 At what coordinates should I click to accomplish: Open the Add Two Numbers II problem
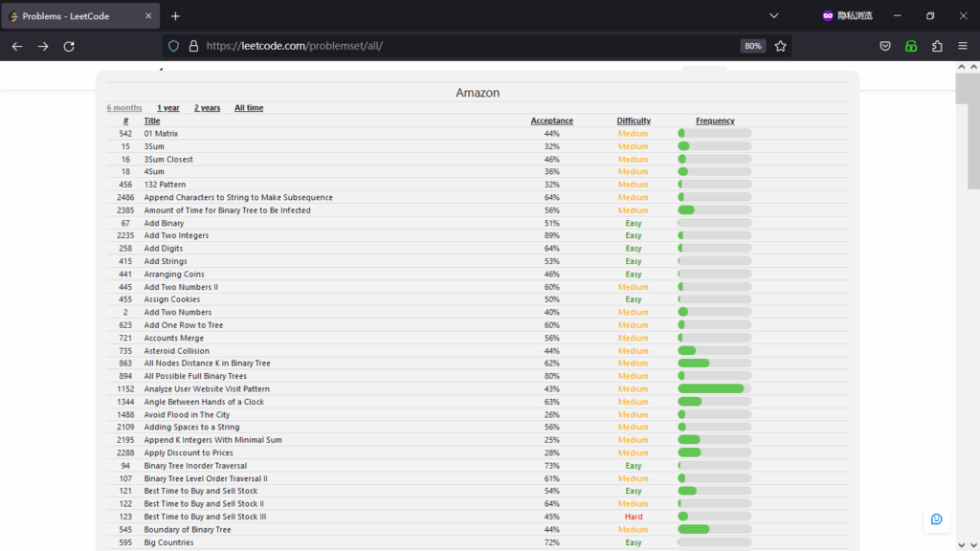click(181, 287)
